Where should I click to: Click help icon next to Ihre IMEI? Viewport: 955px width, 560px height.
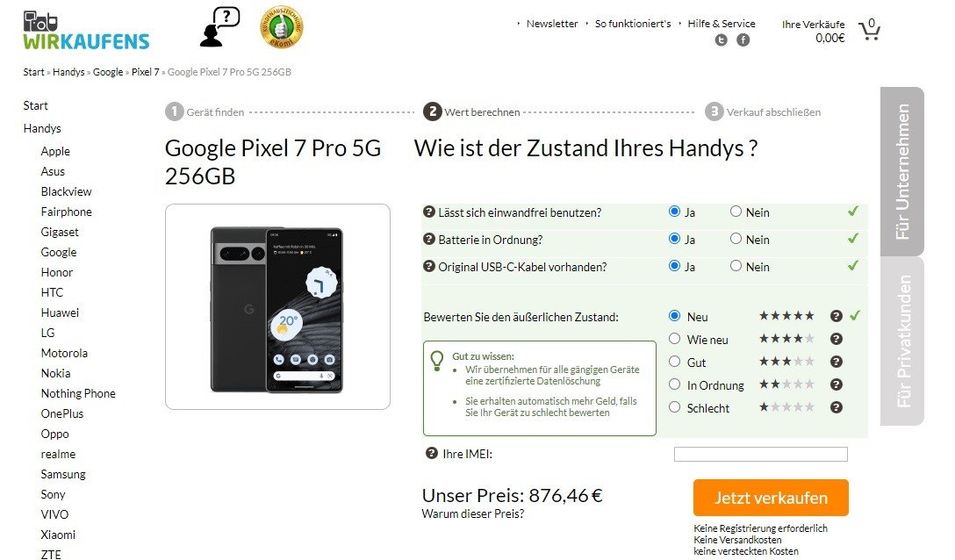click(x=432, y=453)
